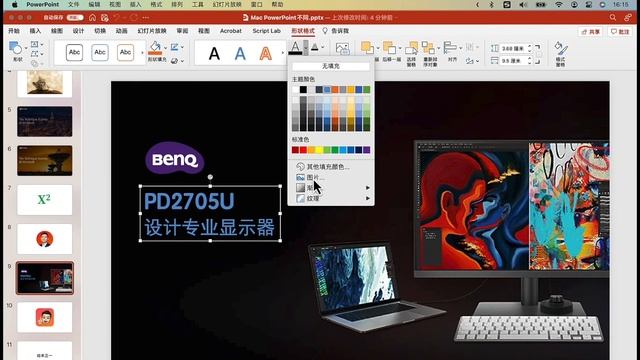
Task: Click the 重新排序对象 reorder objects icon
Action: tap(428, 48)
